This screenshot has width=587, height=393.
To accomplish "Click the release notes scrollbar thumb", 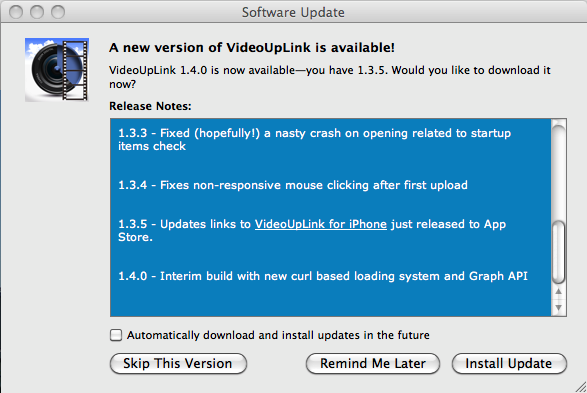I will coord(559,252).
